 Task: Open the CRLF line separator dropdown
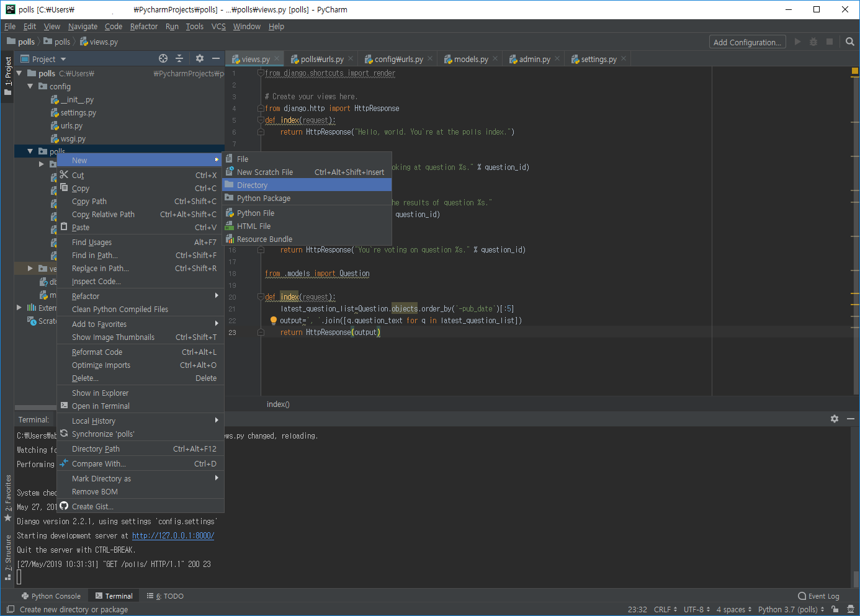(x=665, y=609)
